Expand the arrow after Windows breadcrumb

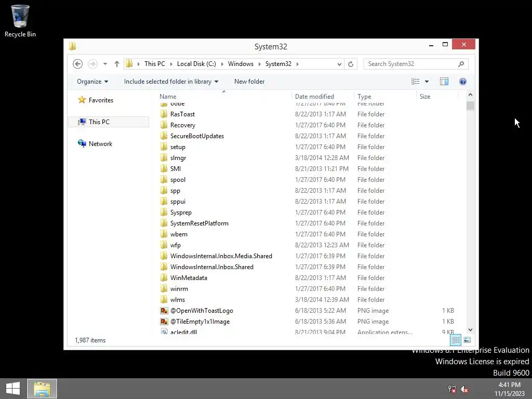[x=260, y=64]
